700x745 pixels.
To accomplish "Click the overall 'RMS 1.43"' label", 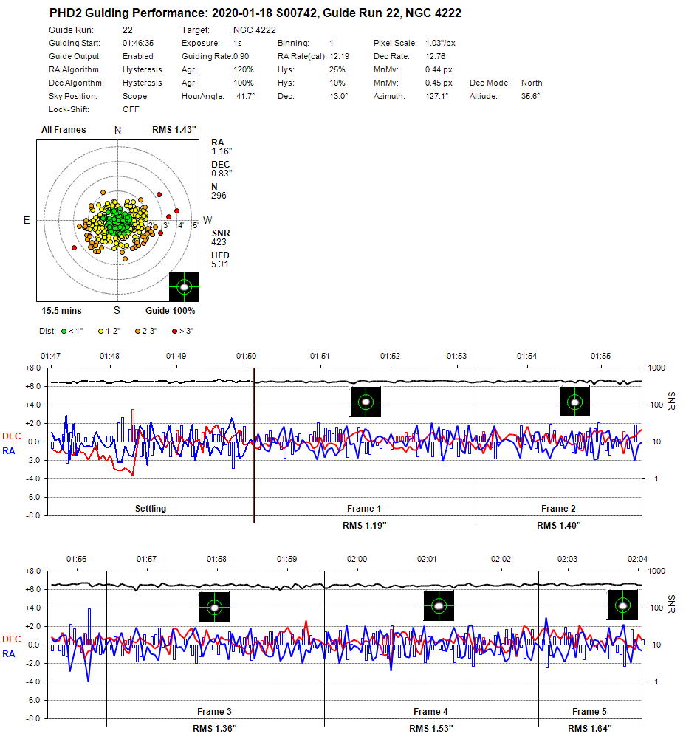I will click(x=174, y=130).
